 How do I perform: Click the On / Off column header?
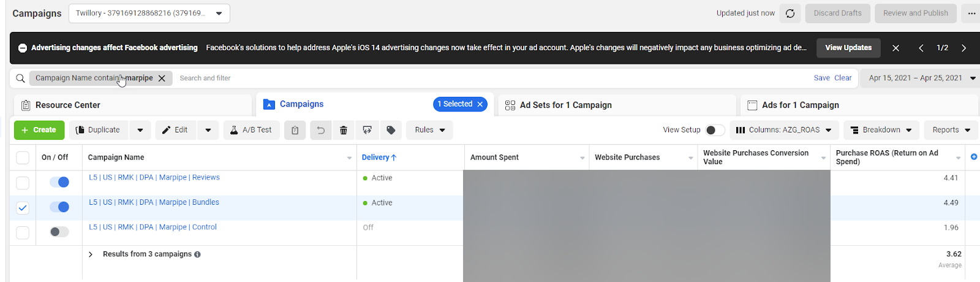tap(55, 158)
